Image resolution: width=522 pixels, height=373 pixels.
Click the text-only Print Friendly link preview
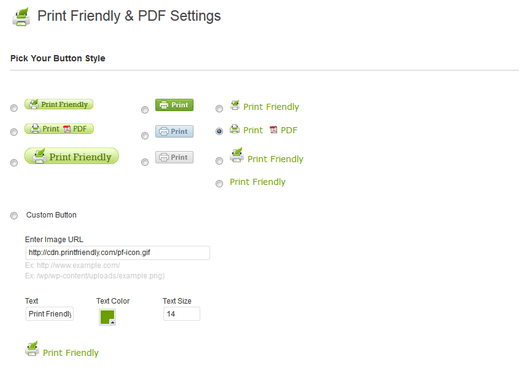click(x=258, y=182)
